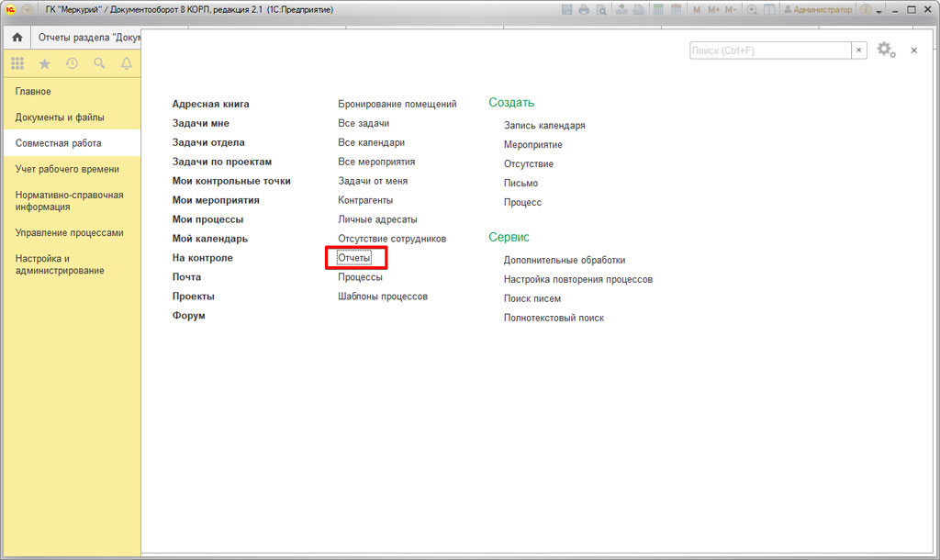Viewport: 940px width, 560px height.
Task: Open Favorites with the star icon
Action: (44, 63)
